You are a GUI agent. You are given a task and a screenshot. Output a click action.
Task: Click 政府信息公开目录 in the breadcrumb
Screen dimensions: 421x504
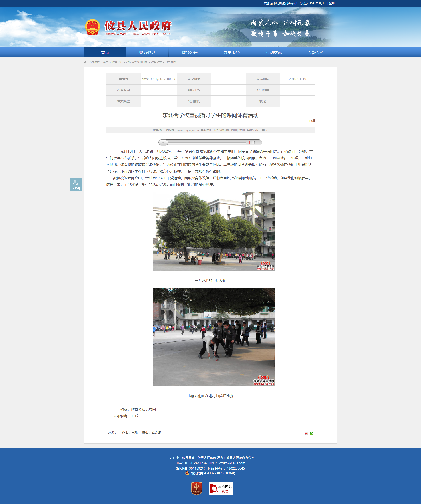coord(137,62)
